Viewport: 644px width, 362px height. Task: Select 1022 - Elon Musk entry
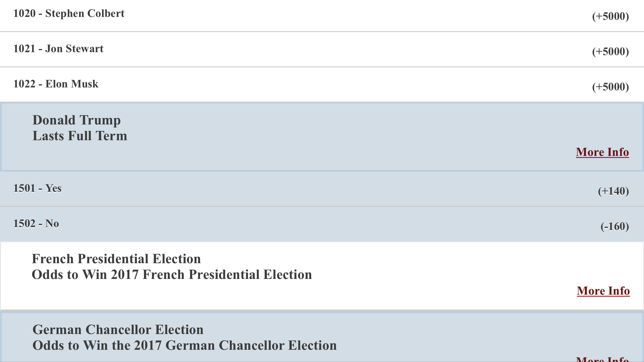click(x=322, y=85)
